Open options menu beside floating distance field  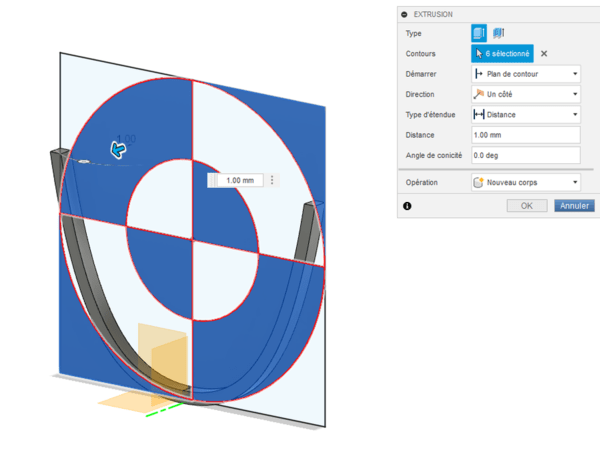coord(272,180)
